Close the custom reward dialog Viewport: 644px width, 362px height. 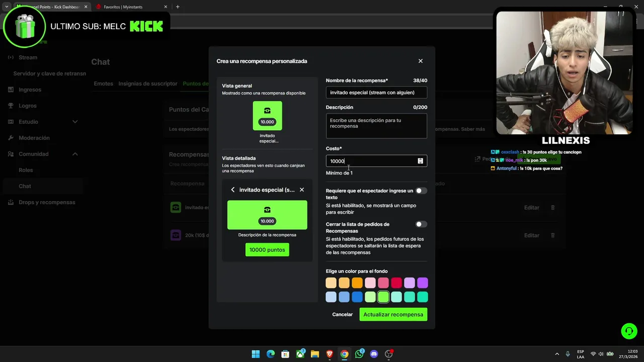(421, 61)
